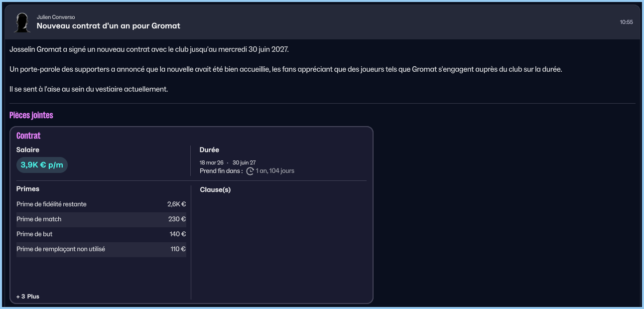The width and height of the screenshot is (644, 309).
Task: Click Julien Converso's silhouette avatar icon
Action: click(22, 22)
